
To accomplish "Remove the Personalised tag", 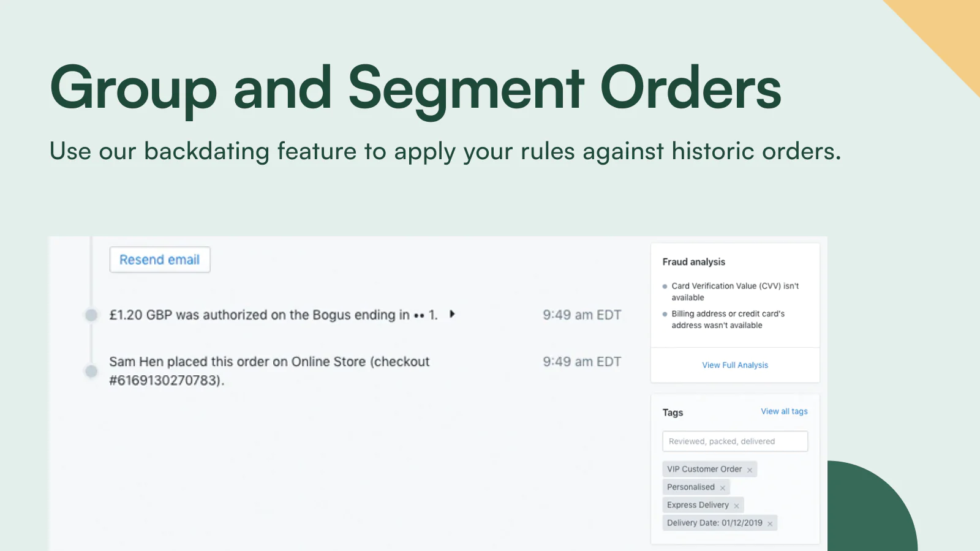I will (x=723, y=488).
